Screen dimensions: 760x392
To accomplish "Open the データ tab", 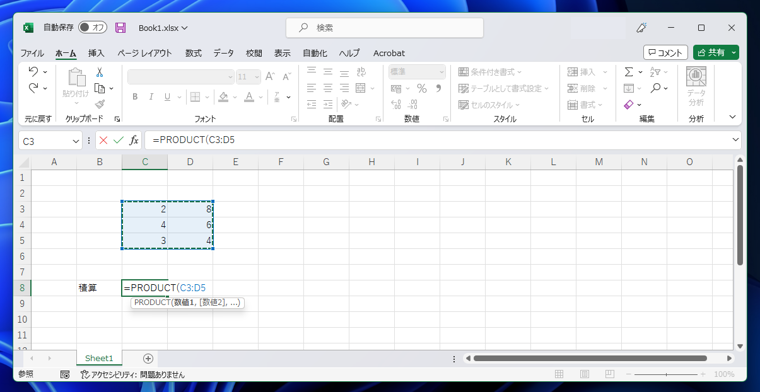I will tap(223, 53).
